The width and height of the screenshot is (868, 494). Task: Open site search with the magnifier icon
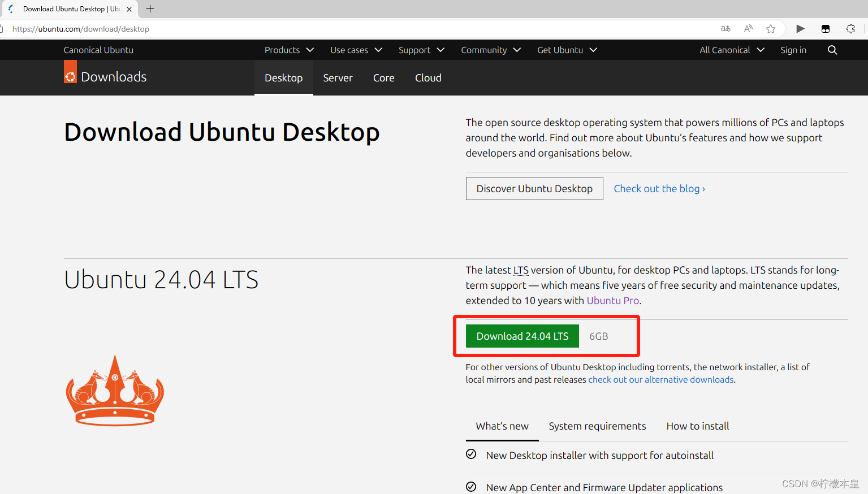(x=832, y=50)
